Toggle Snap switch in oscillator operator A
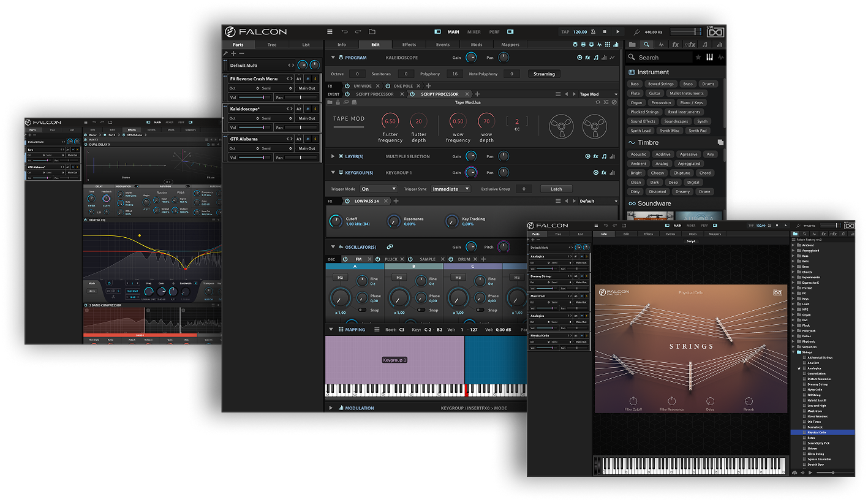Viewport: 868px width, 502px height. click(362, 310)
